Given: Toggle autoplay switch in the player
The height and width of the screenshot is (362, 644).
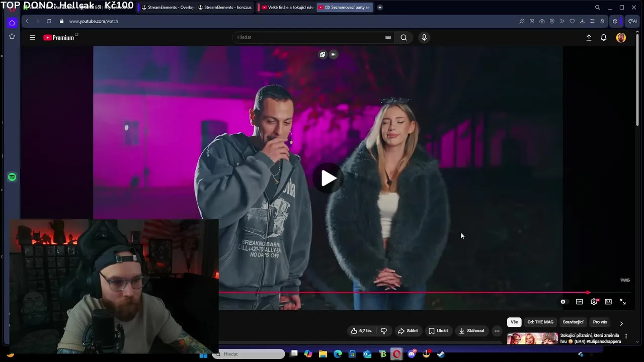Looking at the screenshot, I should tap(563, 302).
